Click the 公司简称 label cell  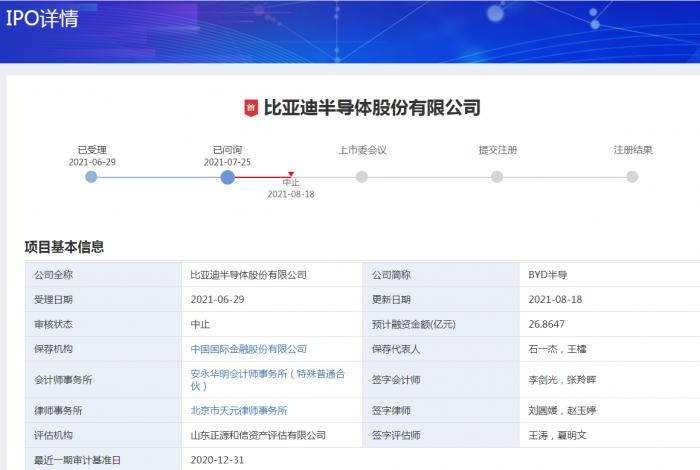(x=441, y=275)
